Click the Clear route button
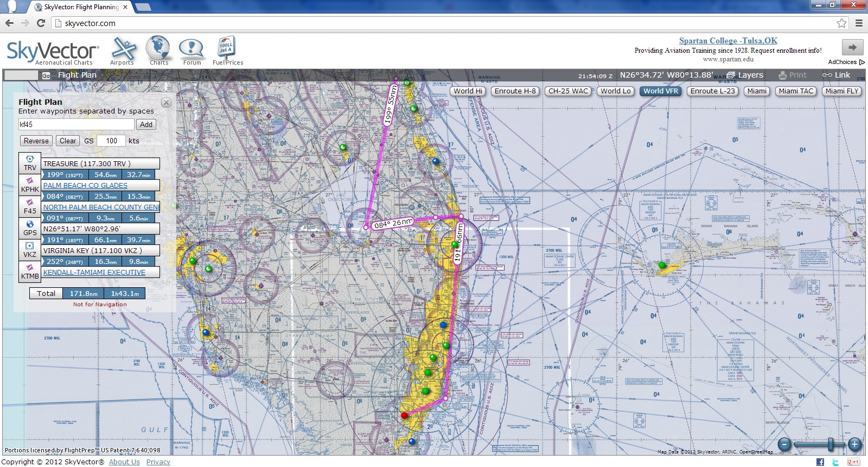The height and width of the screenshot is (467, 868). (x=68, y=141)
